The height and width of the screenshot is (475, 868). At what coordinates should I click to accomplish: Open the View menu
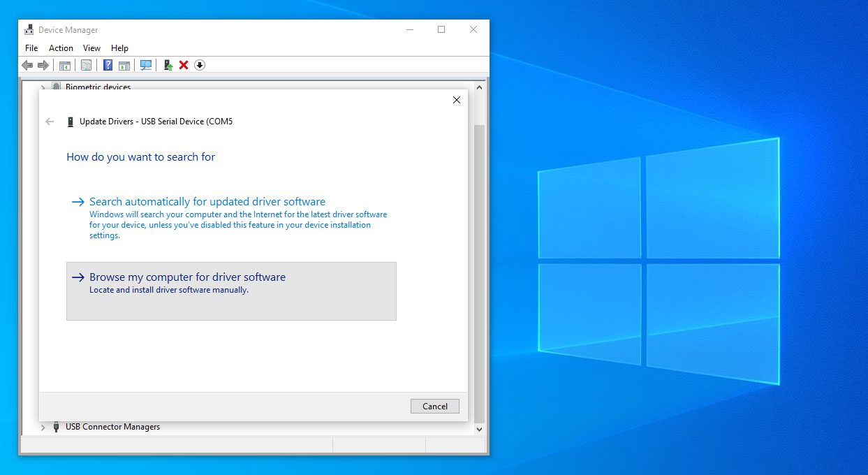point(91,48)
